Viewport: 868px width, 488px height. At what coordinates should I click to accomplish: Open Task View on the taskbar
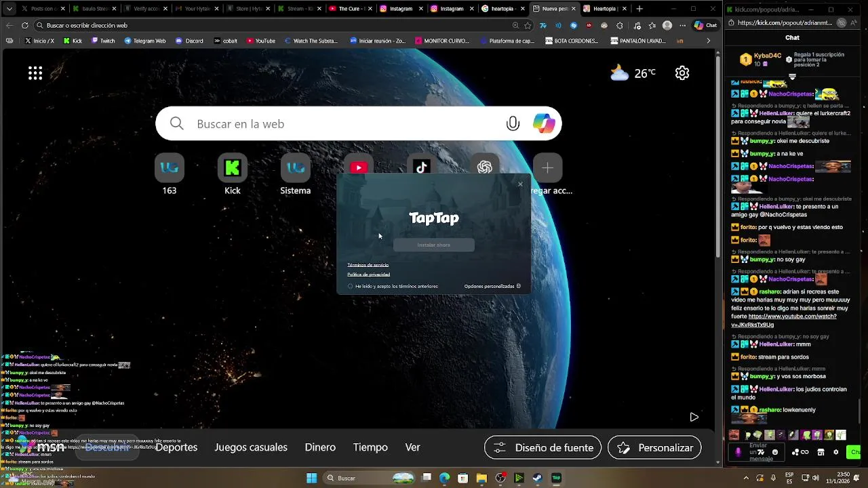(x=427, y=478)
